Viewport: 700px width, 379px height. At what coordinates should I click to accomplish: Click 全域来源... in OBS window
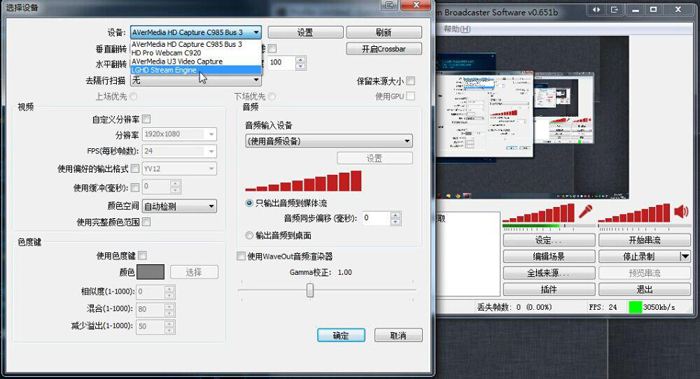point(549,273)
